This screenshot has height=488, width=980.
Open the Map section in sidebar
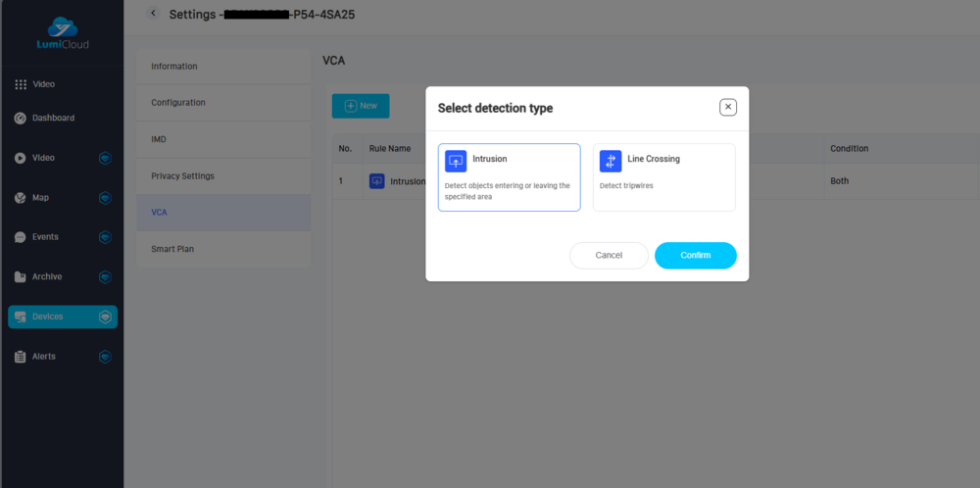click(40, 198)
